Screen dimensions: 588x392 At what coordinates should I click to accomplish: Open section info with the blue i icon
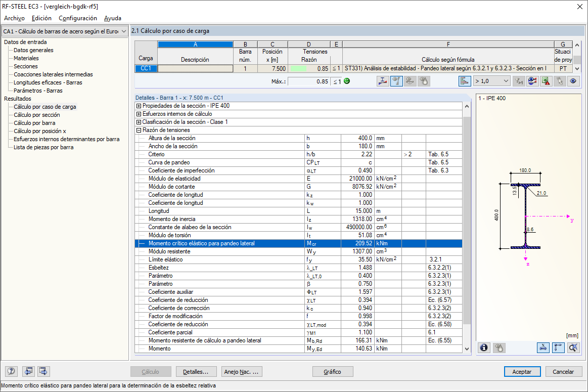pos(484,347)
